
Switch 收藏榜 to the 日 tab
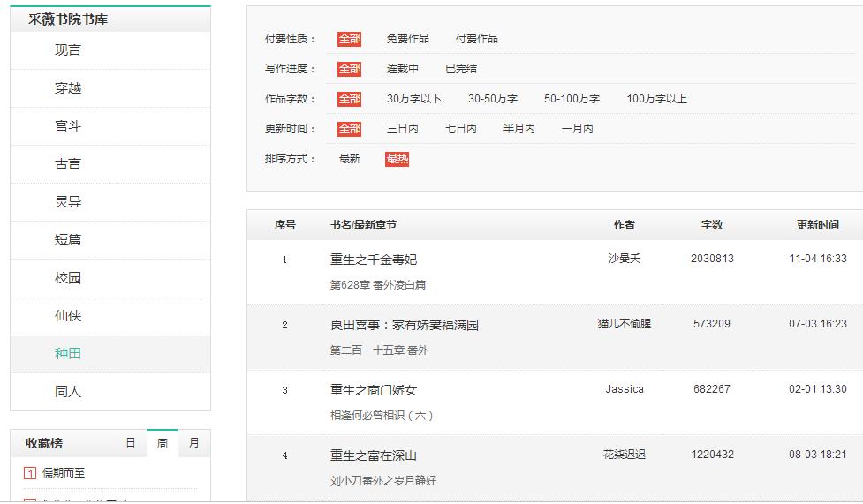click(x=131, y=443)
